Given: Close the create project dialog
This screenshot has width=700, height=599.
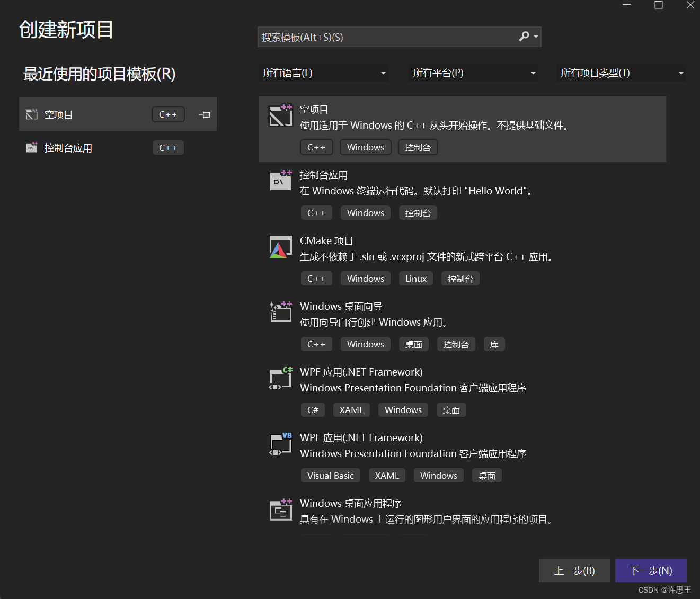Looking at the screenshot, I should coord(690,5).
